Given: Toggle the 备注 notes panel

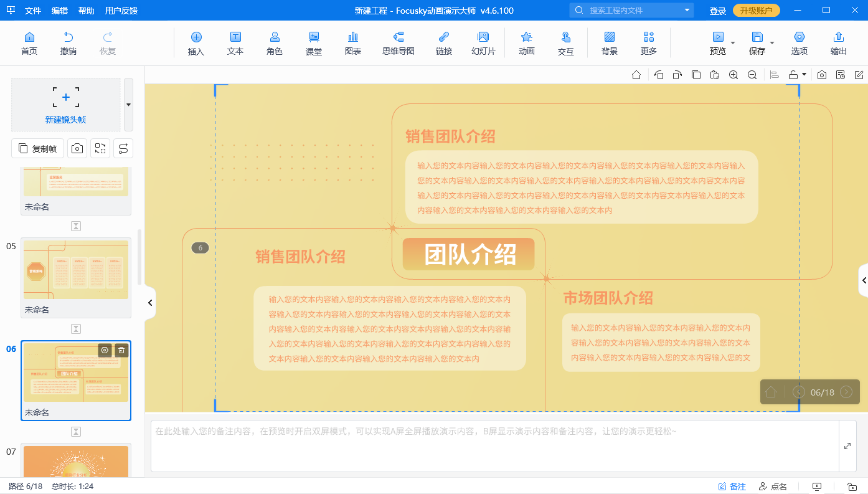Looking at the screenshot, I should click(x=732, y=487).
